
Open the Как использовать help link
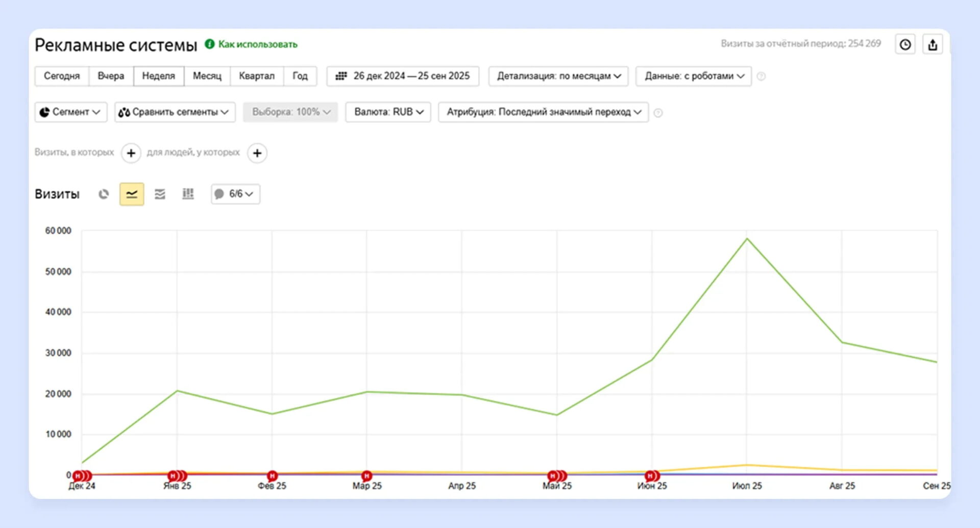257,44
